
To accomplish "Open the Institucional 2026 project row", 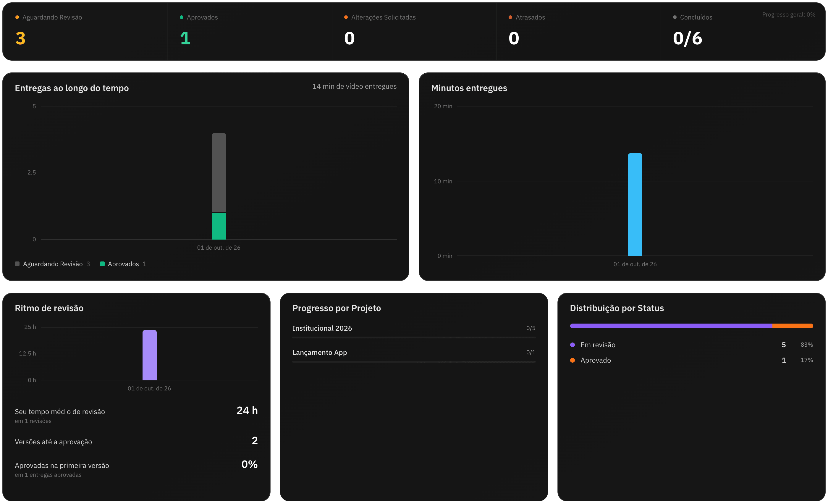I will click(x=414, y=331).
